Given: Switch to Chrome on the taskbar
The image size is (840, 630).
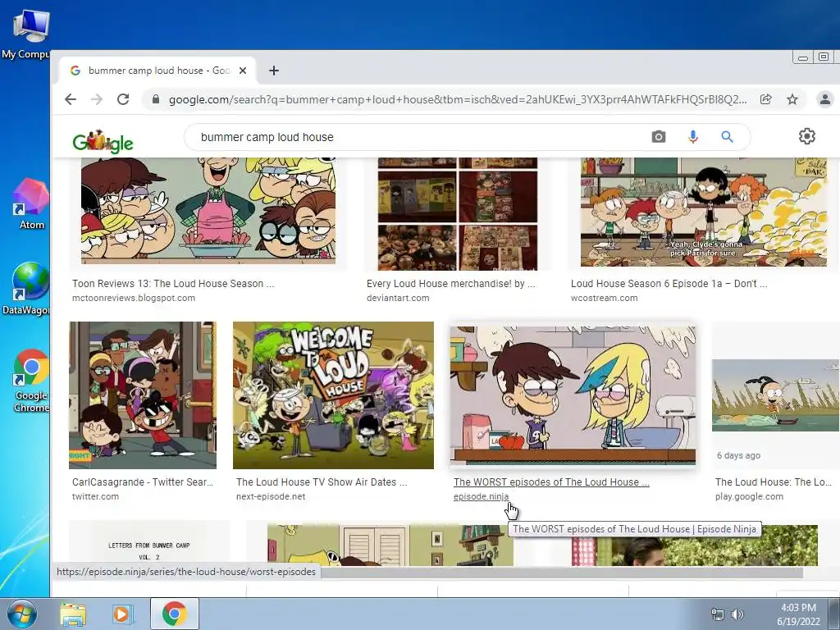Looking at the screenshot, I should [x=175, y=614].
